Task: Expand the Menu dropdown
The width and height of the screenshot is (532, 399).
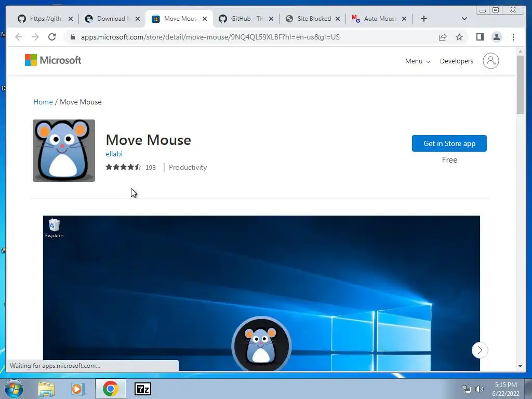Action: [418, 61]
